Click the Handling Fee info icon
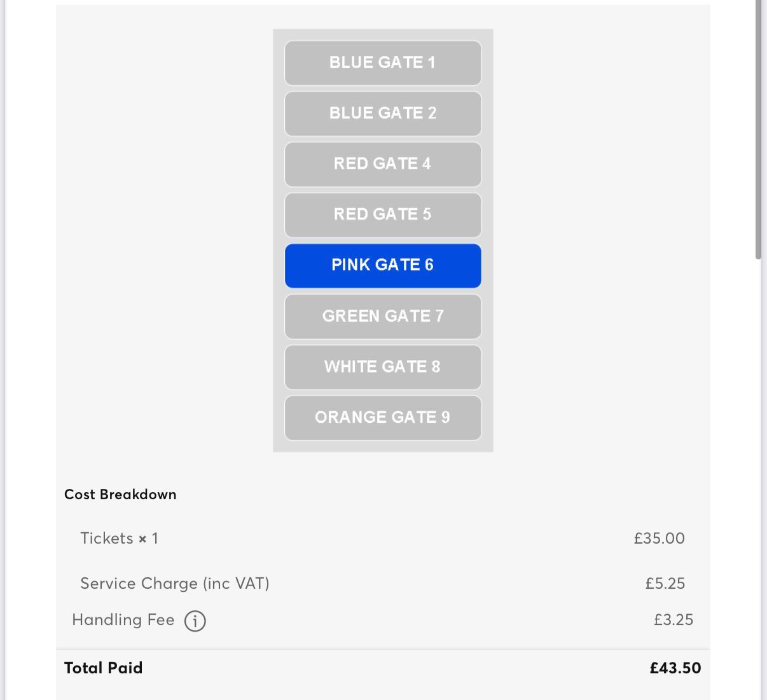Image resolution: width=767 pixels, height=700 pixels. [x=195, y=621]
